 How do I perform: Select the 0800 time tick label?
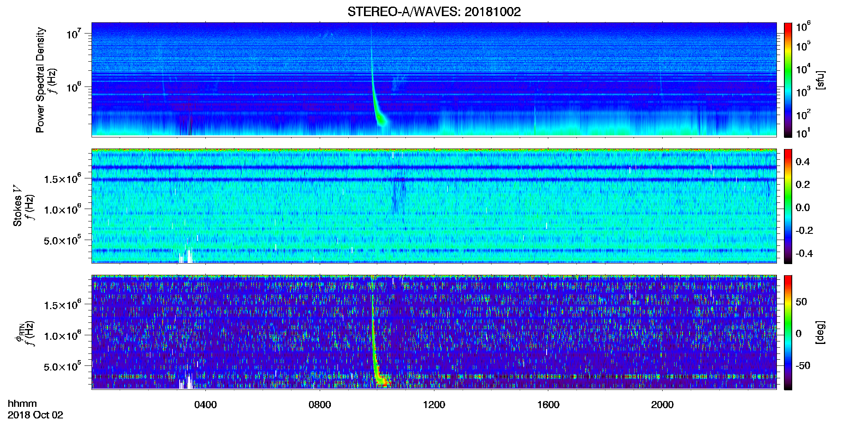tap(320, 405)
